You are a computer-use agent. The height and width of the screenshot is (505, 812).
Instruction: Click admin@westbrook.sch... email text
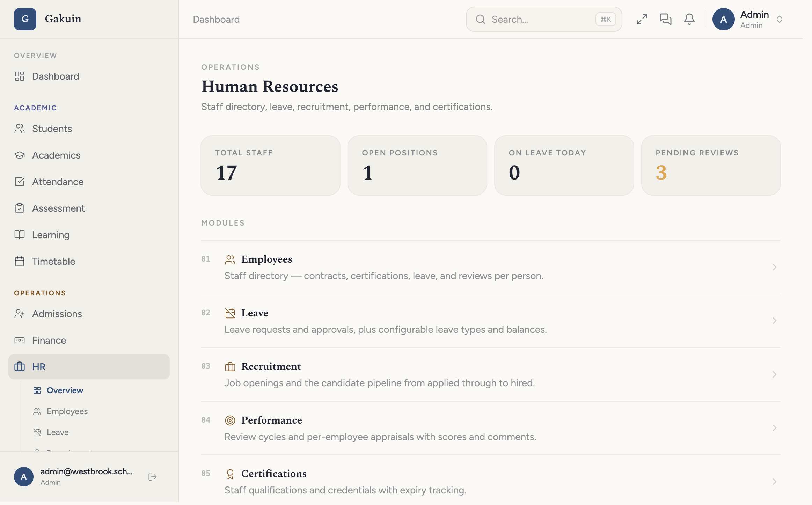[x=86, y=471]
